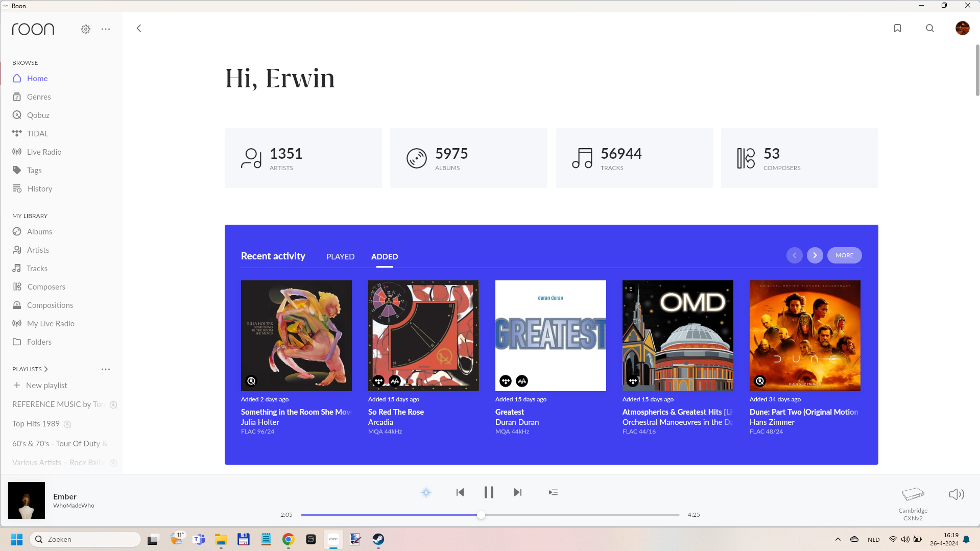980x551 pixels.
Task: Open Duran Duran Greatest album cover
Action: click(x=551, y=336)
